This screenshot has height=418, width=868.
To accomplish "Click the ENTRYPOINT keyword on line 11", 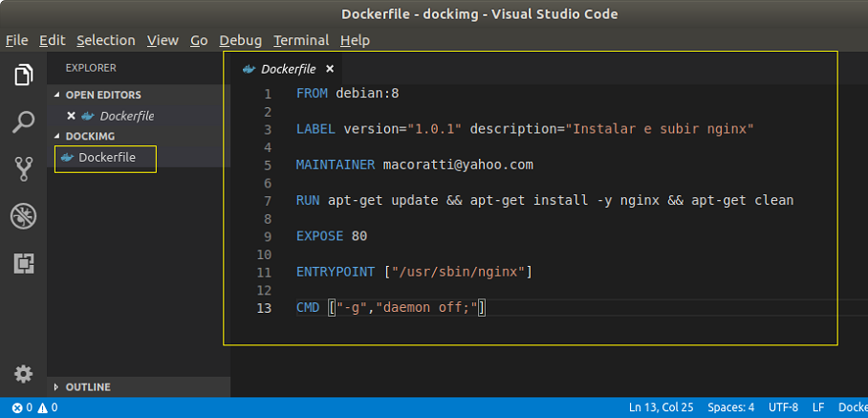I will [x=336, y=273].
